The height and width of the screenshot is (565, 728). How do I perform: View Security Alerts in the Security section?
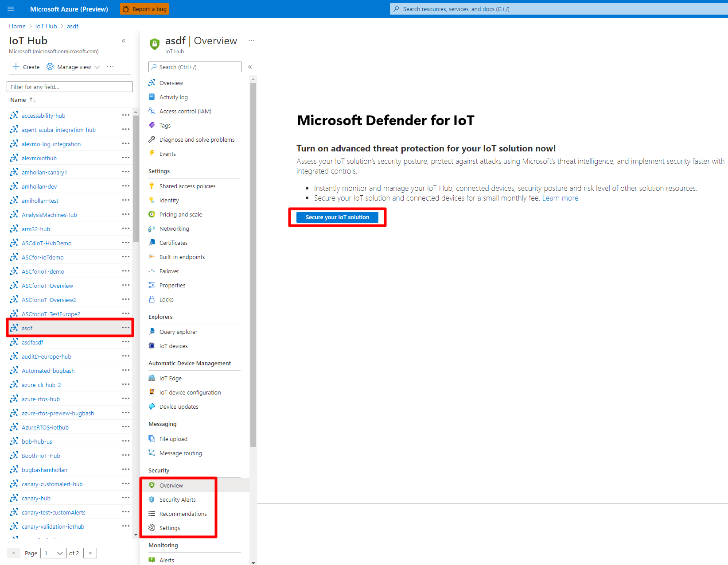(177, 499)
